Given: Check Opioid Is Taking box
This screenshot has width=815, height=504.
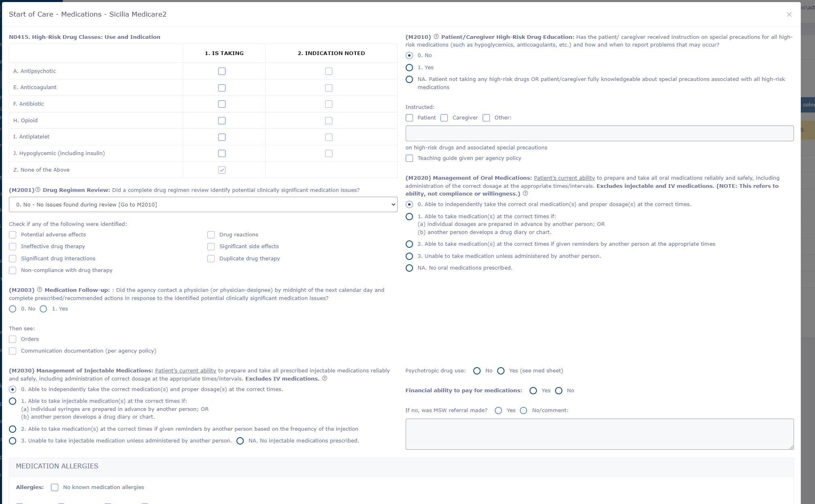Looking at the screenshot, I should [x=222, y=121].
